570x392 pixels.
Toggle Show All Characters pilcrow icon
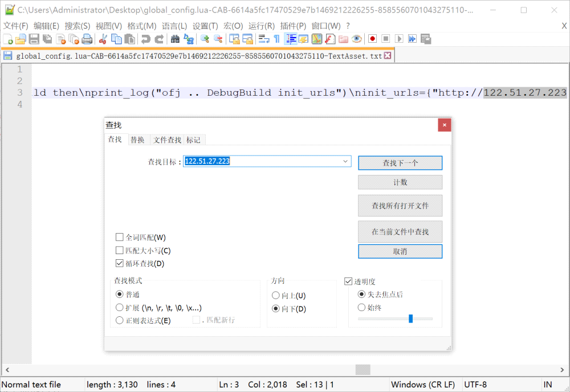277,39
